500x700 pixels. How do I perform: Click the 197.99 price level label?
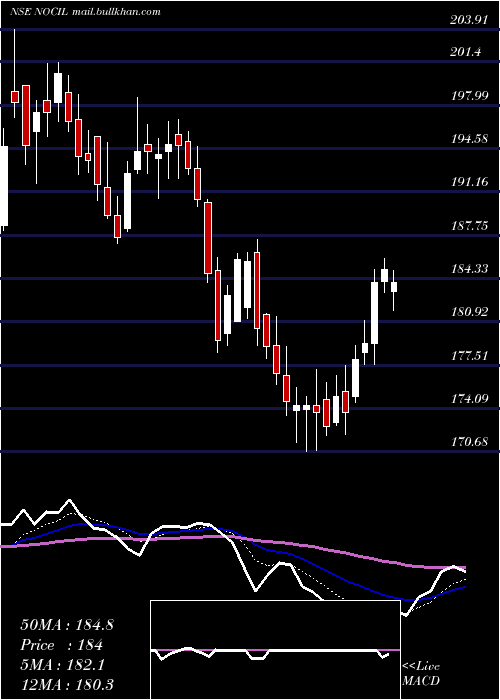coord(469,95)
